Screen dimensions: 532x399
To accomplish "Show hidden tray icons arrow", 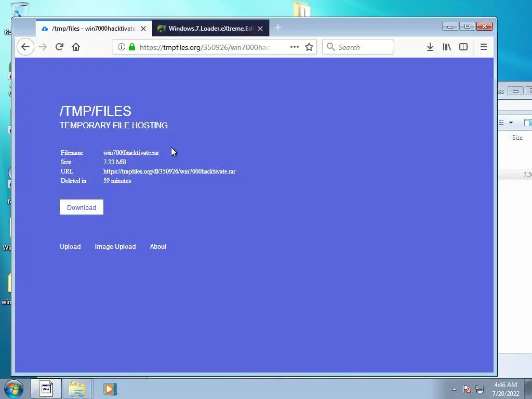I will tap(454, 389).
